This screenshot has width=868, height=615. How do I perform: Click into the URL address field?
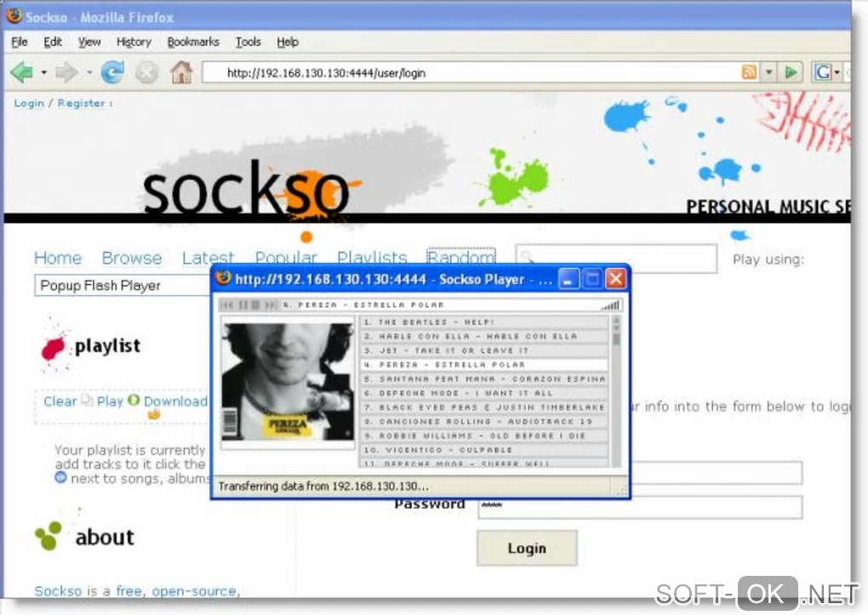[x=471, y=72]
